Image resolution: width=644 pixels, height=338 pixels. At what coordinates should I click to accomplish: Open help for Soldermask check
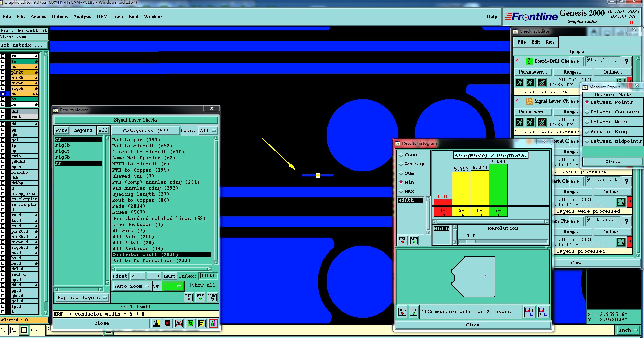pyautogui.click(x=626, y=181)
